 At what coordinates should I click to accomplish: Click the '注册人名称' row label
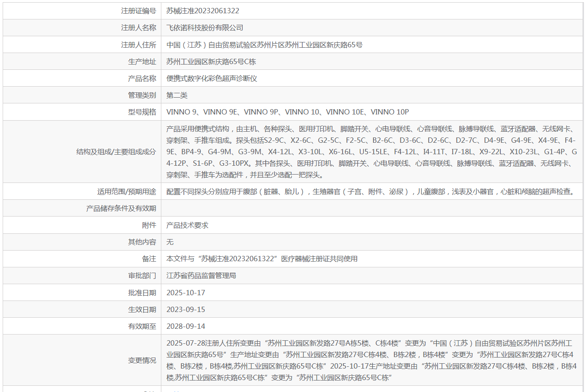[x=138, y=28]
